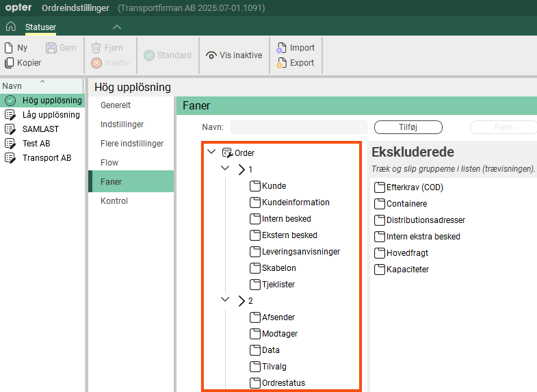537x392 pixels.
Task: Click the Kopier copy icon
Action: 9,63
